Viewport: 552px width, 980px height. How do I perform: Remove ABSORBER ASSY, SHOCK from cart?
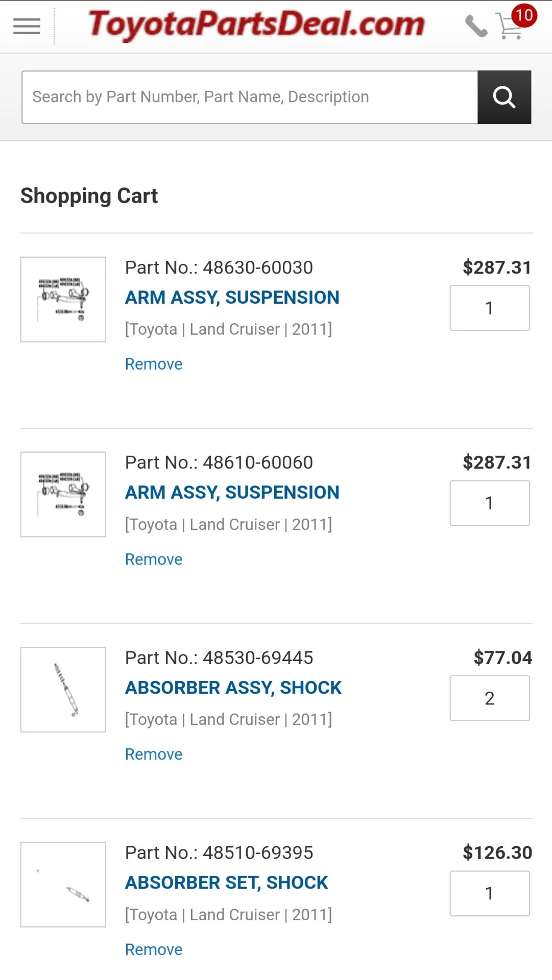pos(154,754)
